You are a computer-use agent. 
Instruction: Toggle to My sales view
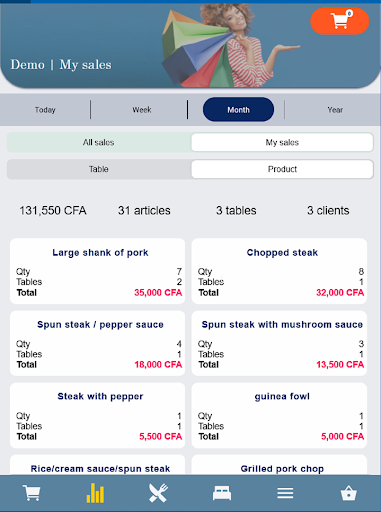pyautogui.click(x=282, y=142)
